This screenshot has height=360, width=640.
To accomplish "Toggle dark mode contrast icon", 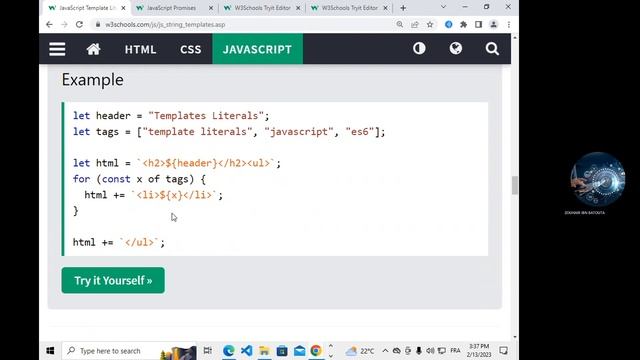I will pos(419,49).
